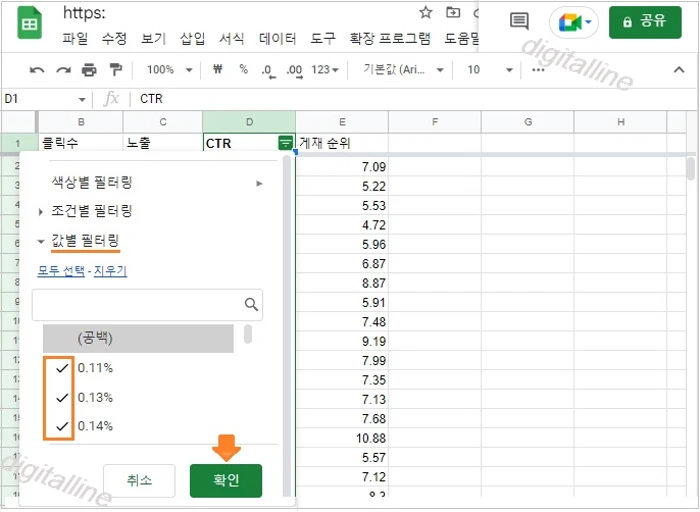Click the 모두 선택 link
Screen dimensions: 700x512
coord(61,271)
